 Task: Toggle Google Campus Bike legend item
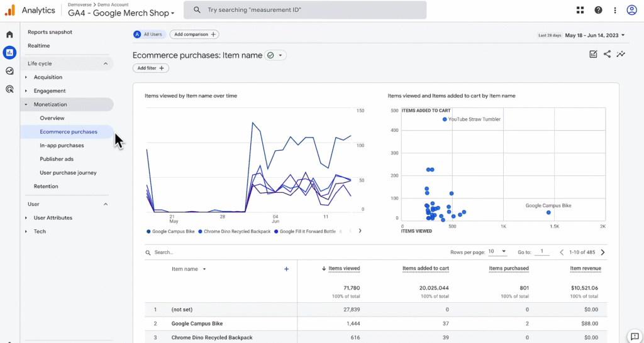pos(170,231)
